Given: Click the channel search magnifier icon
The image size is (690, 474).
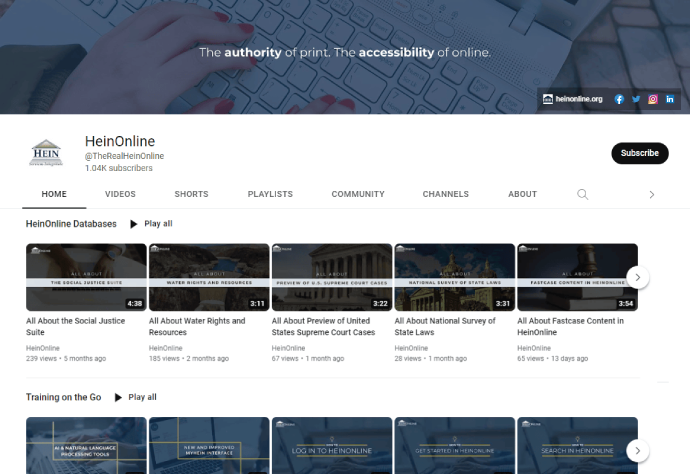Looking at the screenshot, I should point(583,194).
